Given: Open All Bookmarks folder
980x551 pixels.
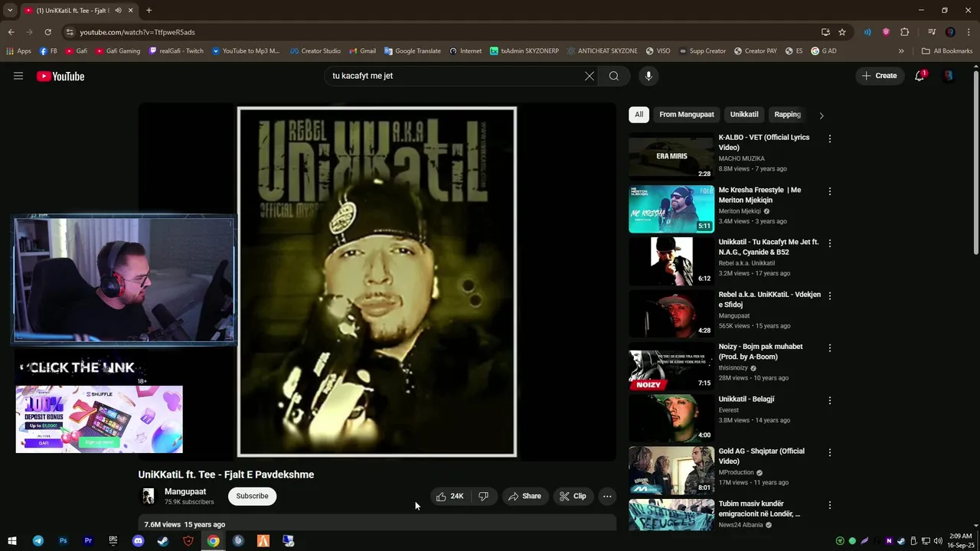Looking at the screenshot, I should [947, 51].
